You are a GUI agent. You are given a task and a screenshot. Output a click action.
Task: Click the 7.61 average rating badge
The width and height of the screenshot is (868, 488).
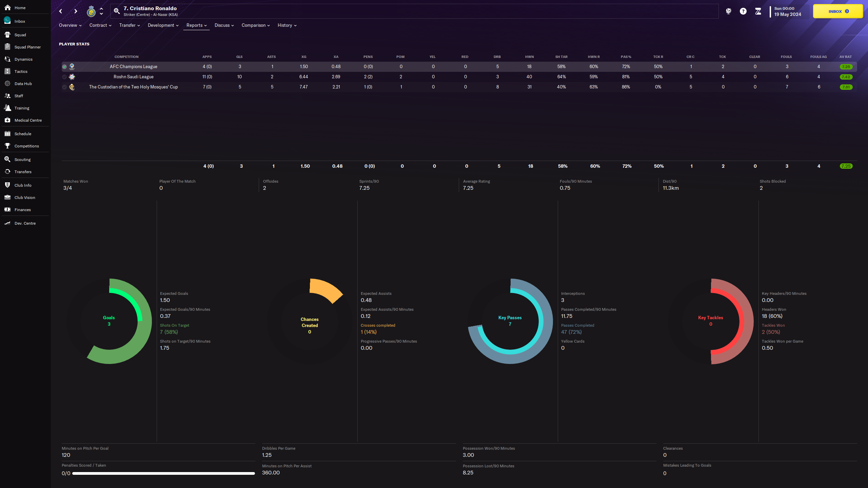tap(846, 87)
